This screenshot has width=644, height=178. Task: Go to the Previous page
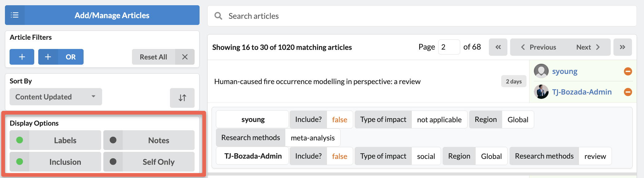tap(539, 47)
